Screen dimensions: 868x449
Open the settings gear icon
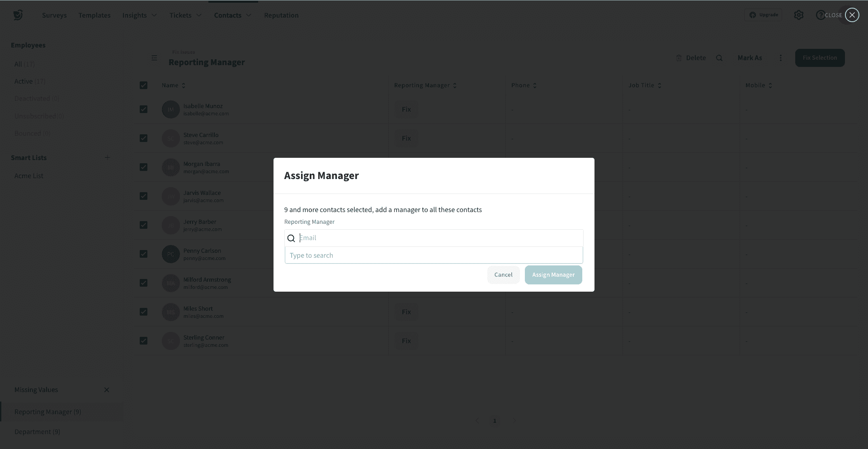tap(799, 15)
